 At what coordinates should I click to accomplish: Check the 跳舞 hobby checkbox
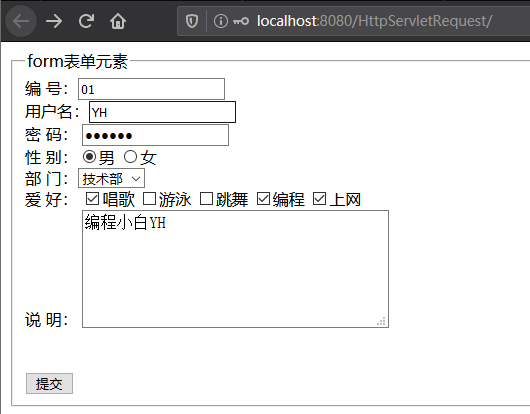click(x=206, y=199)
